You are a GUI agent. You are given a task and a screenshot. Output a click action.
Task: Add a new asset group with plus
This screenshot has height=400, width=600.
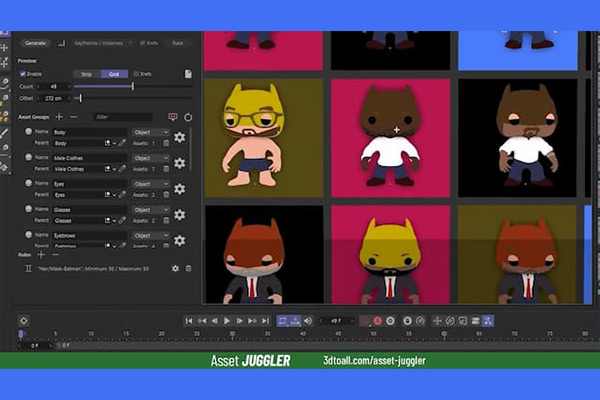(59, 117)
